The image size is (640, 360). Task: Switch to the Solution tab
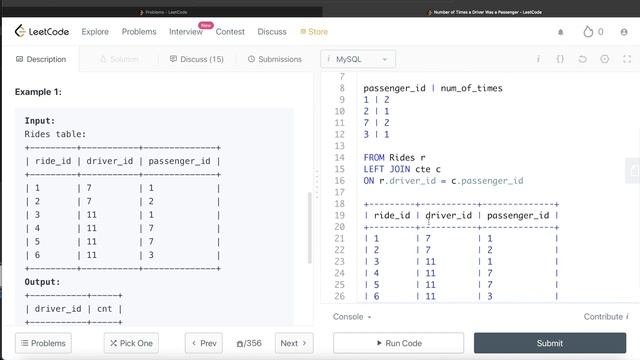(119, 59)
